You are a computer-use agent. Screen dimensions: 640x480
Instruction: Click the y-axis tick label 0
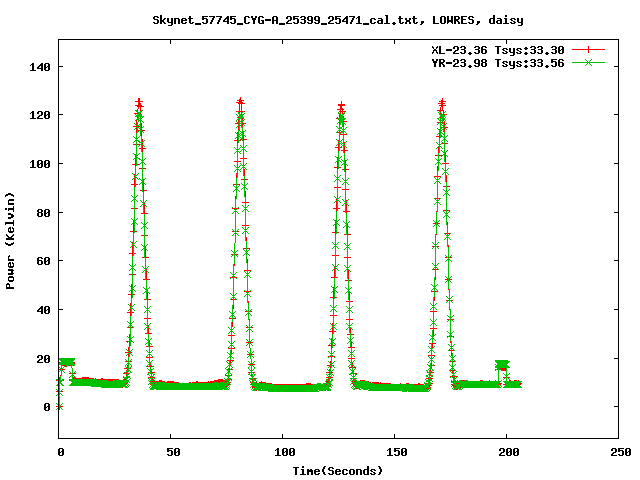pos(47,407)
